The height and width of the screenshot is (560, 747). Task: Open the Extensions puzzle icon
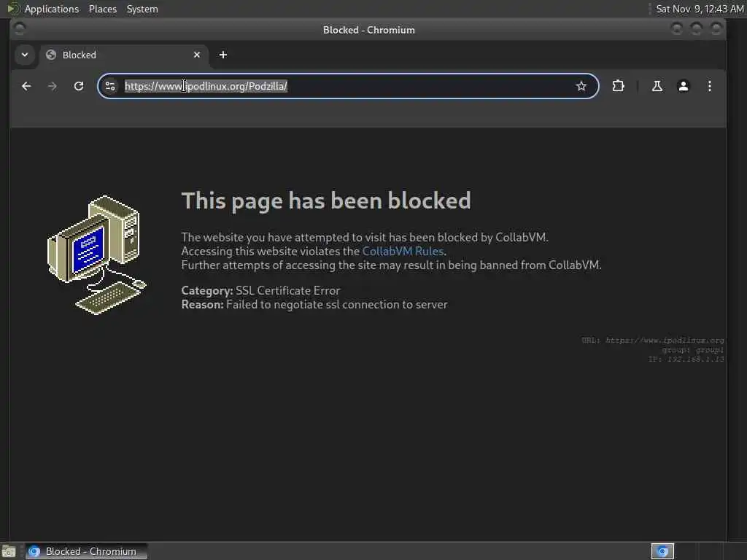(618, 86)
